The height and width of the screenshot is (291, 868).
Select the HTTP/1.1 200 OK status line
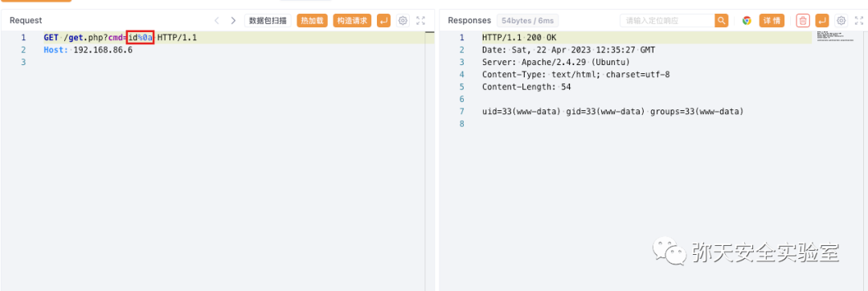tap(519, 38)
